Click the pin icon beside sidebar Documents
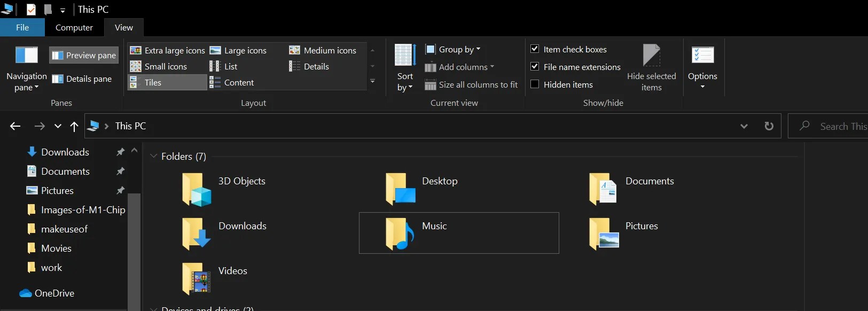Viewport: 868px width, 311px height. click(x=120, y=172)
